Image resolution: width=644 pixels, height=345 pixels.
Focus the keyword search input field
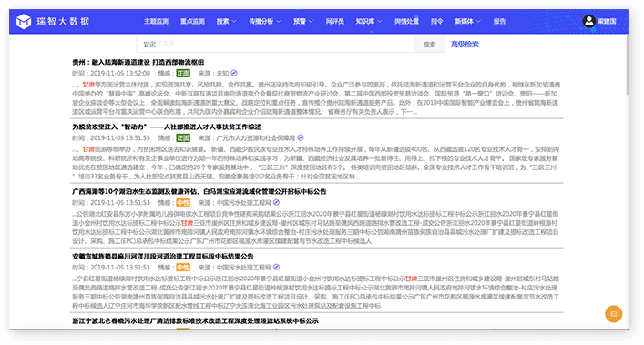point(275,45)
